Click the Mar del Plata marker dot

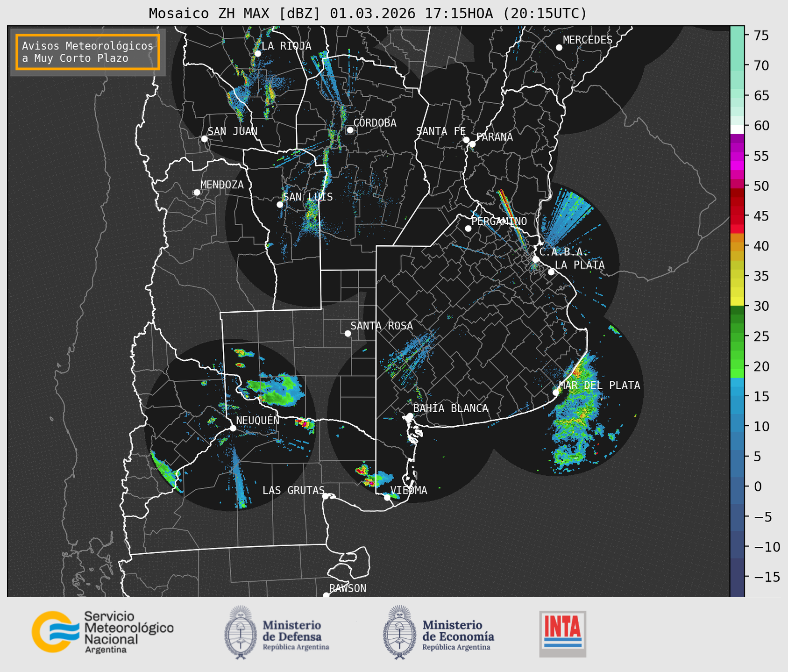556,392
